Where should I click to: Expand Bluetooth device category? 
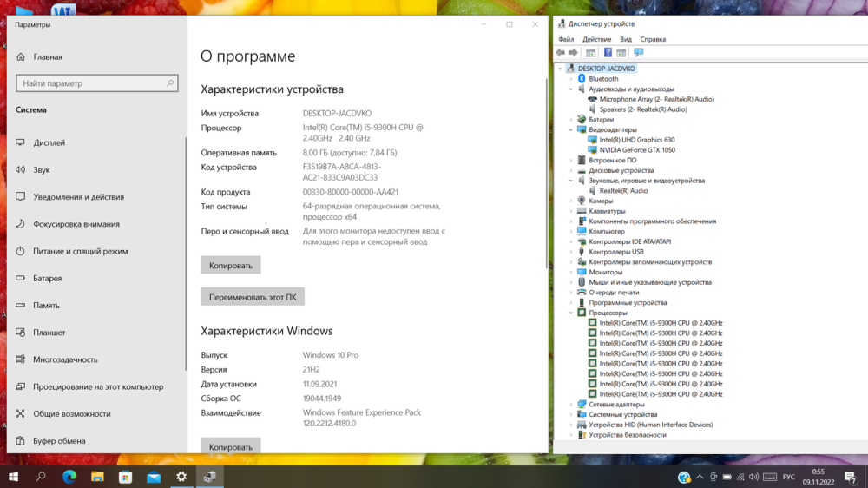(571, 79)
